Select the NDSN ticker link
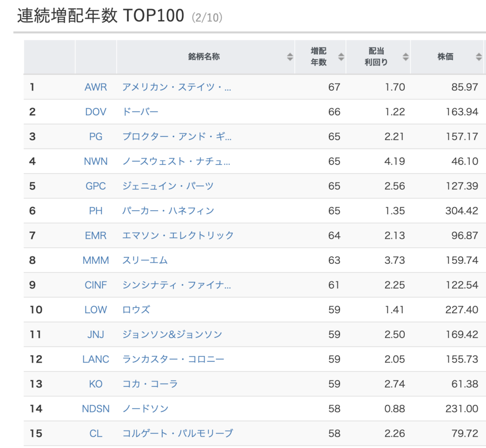 [96, 409]
